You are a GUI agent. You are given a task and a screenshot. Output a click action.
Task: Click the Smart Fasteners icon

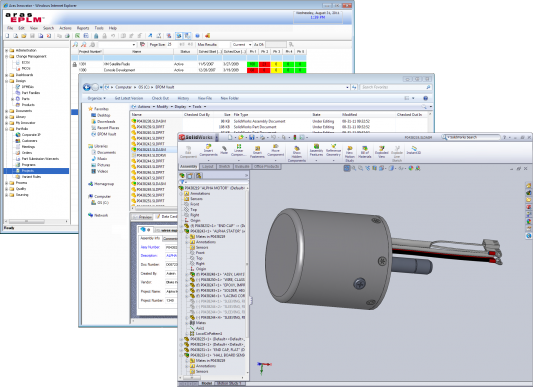[257, 152]
